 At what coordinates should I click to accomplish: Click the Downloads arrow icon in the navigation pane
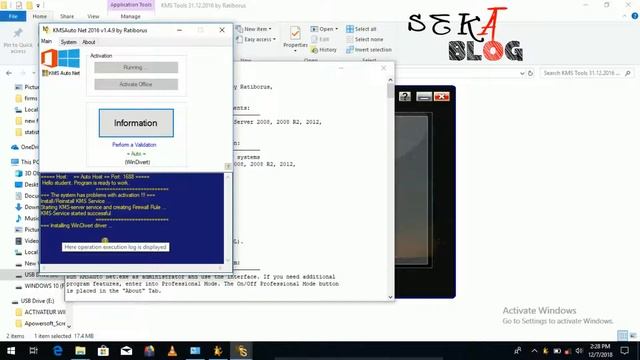[19, 207]
